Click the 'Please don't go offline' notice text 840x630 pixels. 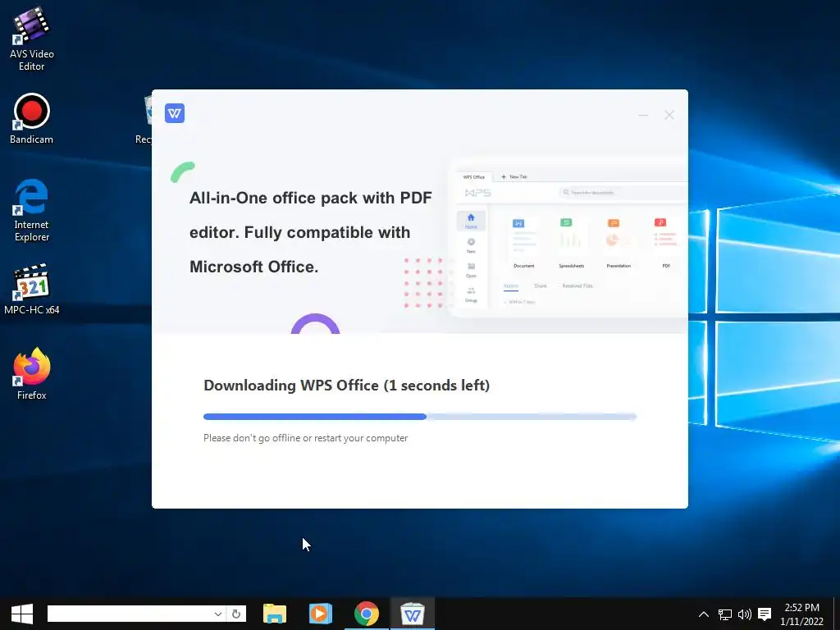click(305, 438)
